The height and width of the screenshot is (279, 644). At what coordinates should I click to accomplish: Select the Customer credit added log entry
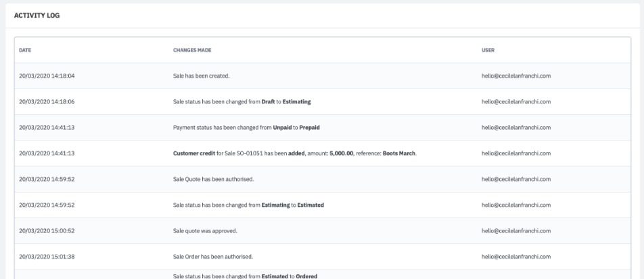(294, 153)
